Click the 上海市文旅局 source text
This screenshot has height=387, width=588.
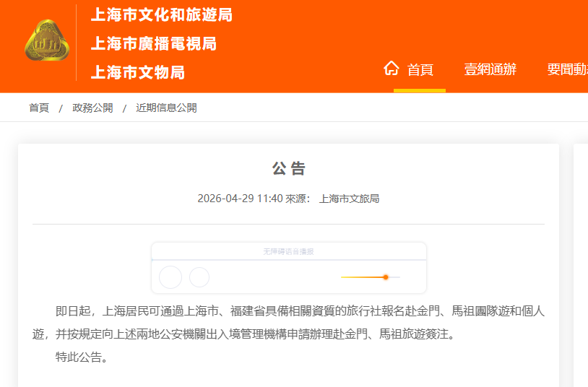[x=349, y=199]
